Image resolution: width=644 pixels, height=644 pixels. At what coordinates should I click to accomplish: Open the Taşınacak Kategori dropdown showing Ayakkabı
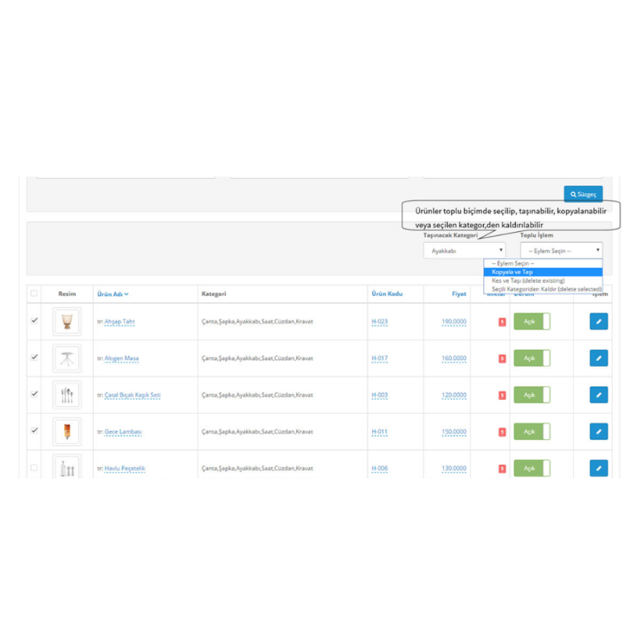coord(464,251)
